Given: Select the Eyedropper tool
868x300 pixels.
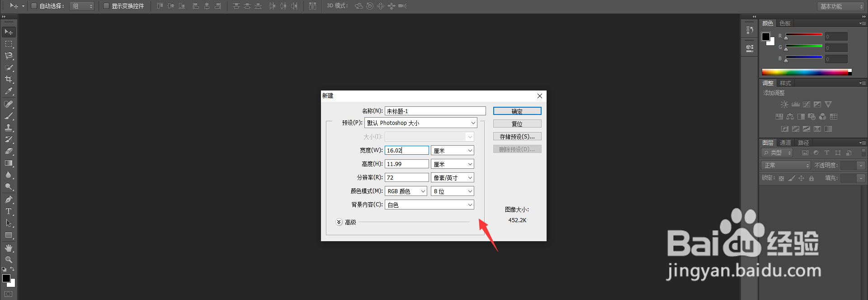Looking at the screenshot, I should 9,91.
